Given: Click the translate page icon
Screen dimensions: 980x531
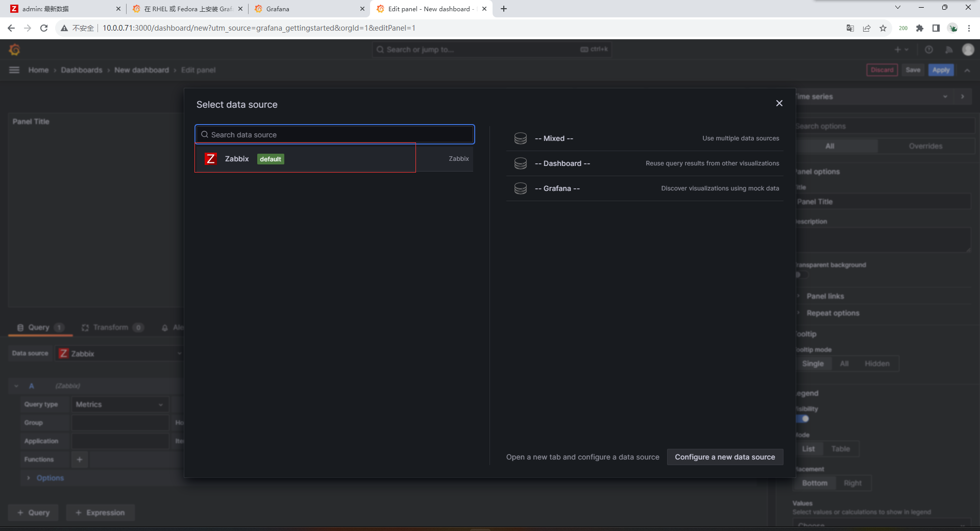Looking at the screenshot, I should coord(850,28).
